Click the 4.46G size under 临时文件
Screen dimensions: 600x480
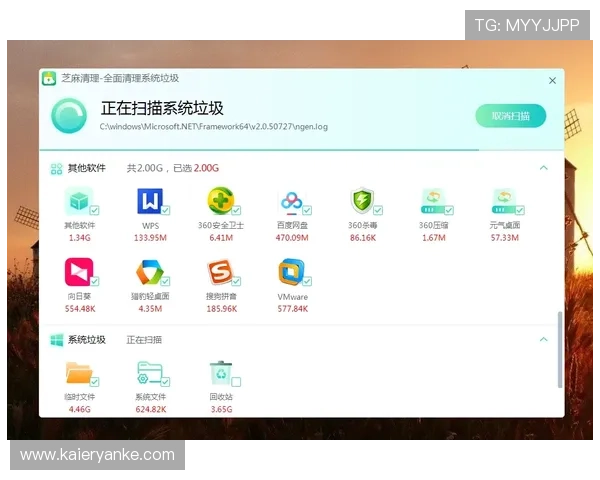(x=80, y=409)
